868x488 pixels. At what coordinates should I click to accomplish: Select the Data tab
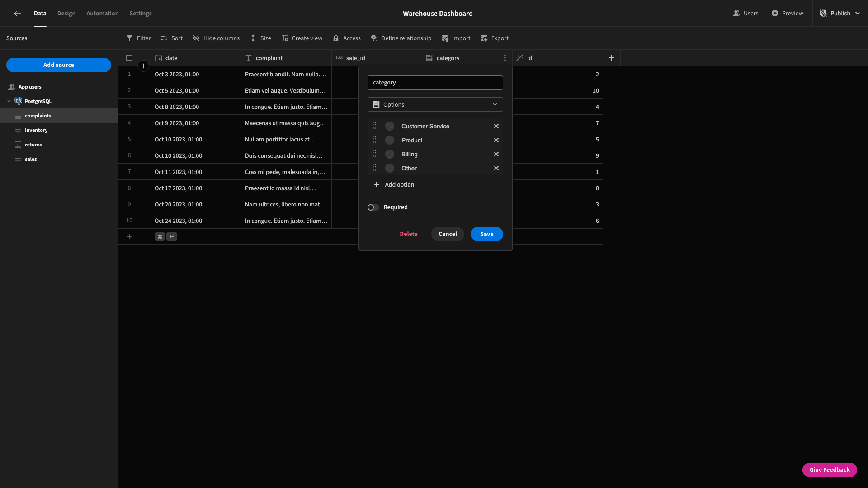tap(40, 14)
